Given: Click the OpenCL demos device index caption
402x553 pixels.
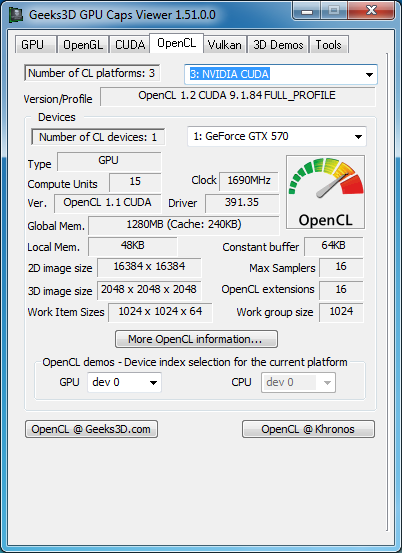Looking at the screenshot, I should click(x=195, y=362).
